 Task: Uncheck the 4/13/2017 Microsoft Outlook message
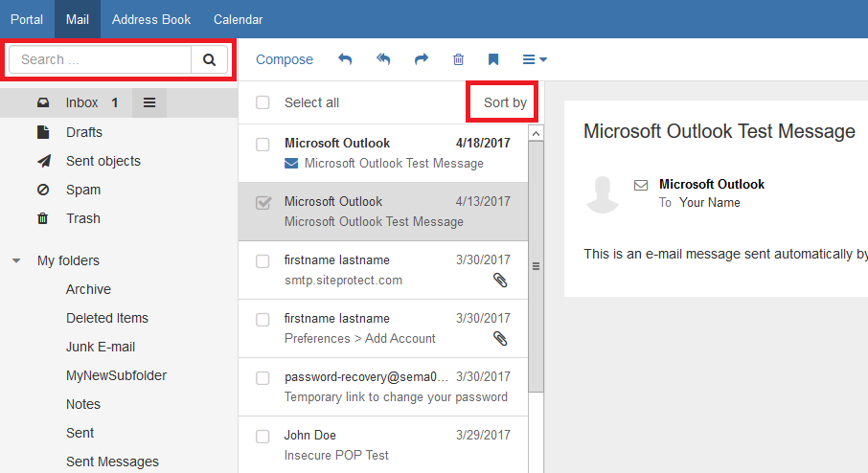click(x=263, y=202)
